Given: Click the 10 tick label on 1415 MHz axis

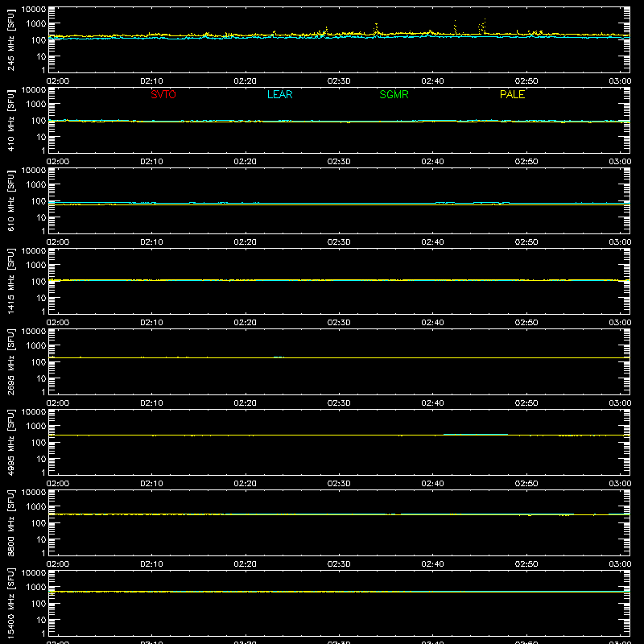Looking at the screenshot, I should pos(41,298).
